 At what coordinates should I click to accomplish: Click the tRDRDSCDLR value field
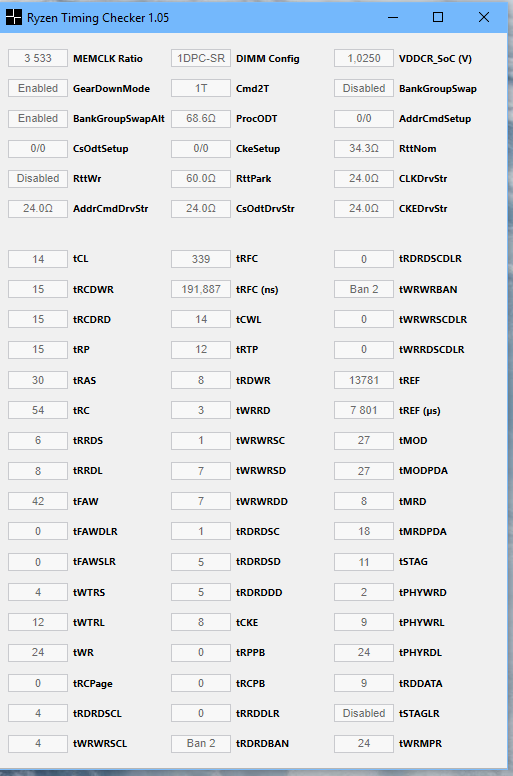click(x=364, y=259)
